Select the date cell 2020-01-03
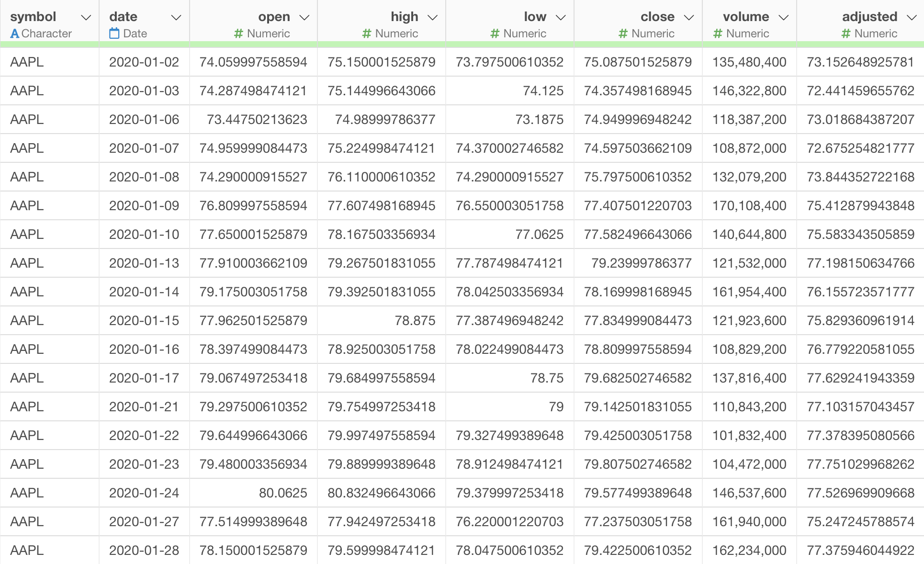This screenshot has width=924, height=564. [144, 91]
